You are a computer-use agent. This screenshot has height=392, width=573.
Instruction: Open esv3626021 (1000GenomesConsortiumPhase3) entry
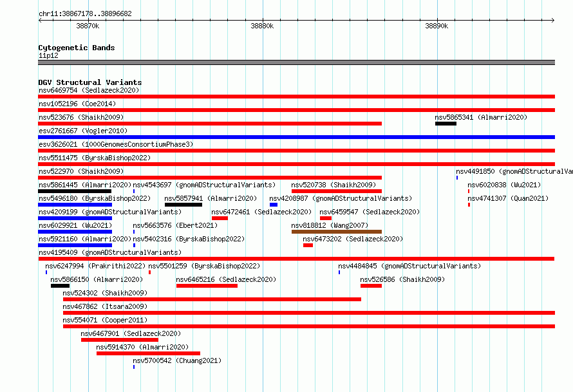(x=116, y=144)
